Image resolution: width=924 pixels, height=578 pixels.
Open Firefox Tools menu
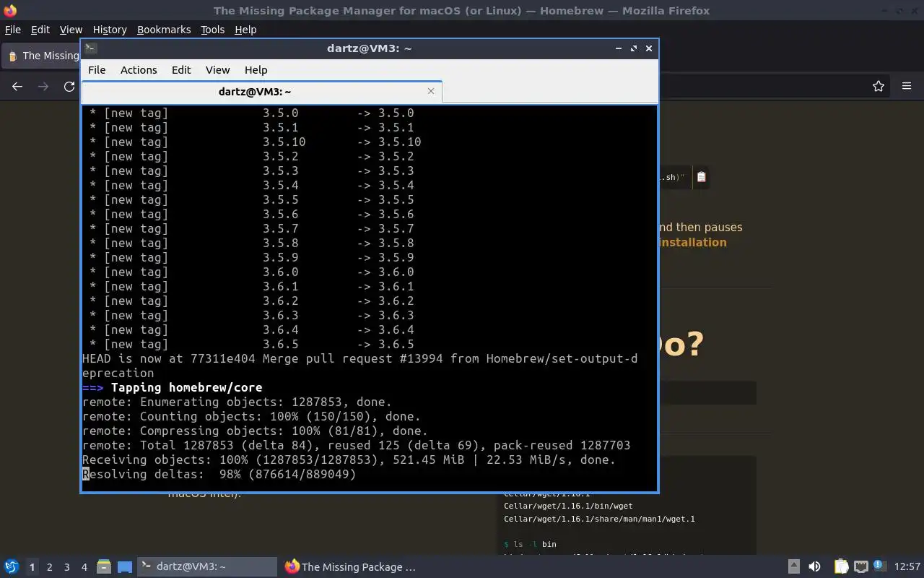212,30
